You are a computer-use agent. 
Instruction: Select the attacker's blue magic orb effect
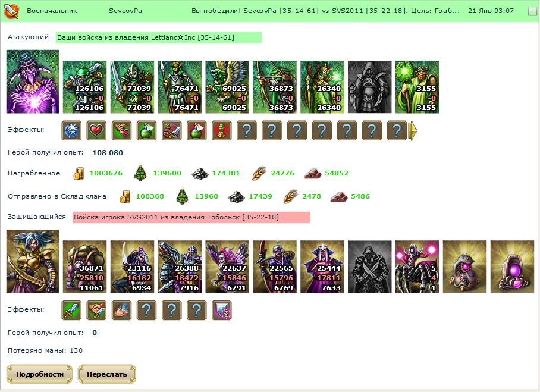pos(71,130)
